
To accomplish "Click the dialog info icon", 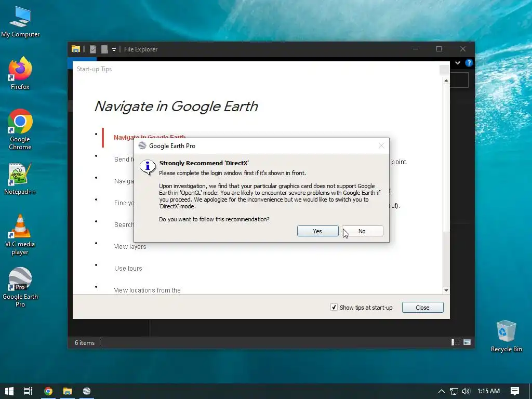I will pyautogui.click(x=148, y=167).
